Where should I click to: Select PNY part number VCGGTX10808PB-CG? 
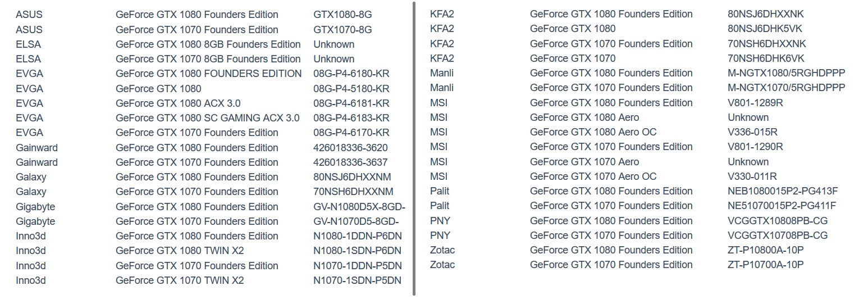click(x=778, y=221)
